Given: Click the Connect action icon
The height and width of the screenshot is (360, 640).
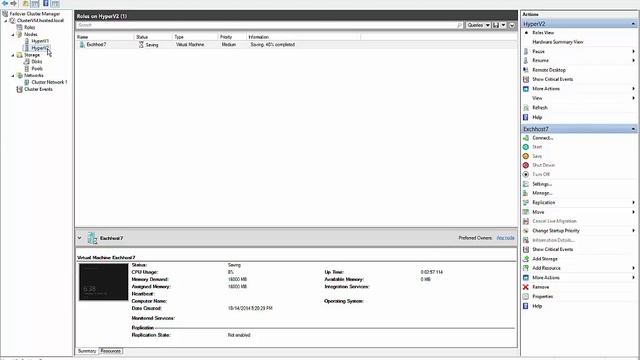Looking at the screenshot, I should 526,138.
